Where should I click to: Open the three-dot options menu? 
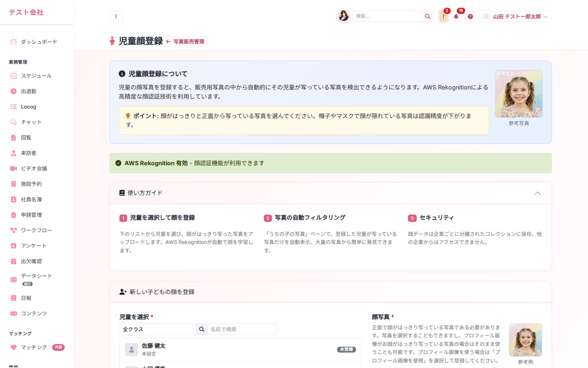pyautogui.click(x=116, y=16)
